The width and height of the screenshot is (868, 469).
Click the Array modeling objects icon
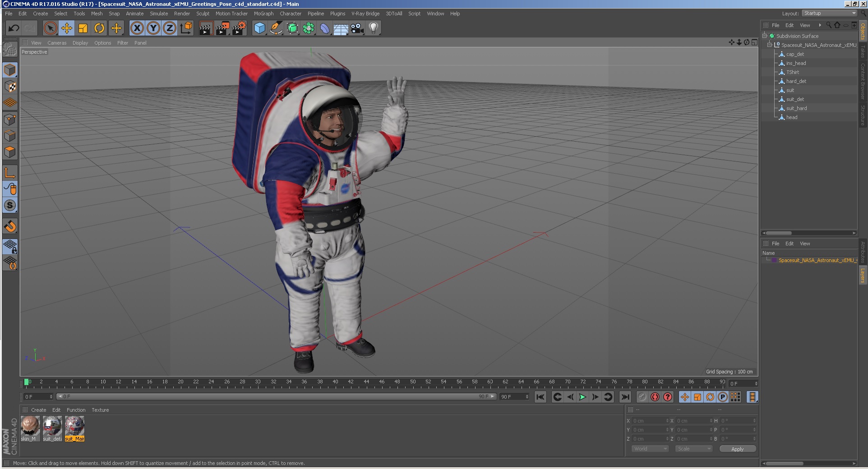(x=309, y=28)
